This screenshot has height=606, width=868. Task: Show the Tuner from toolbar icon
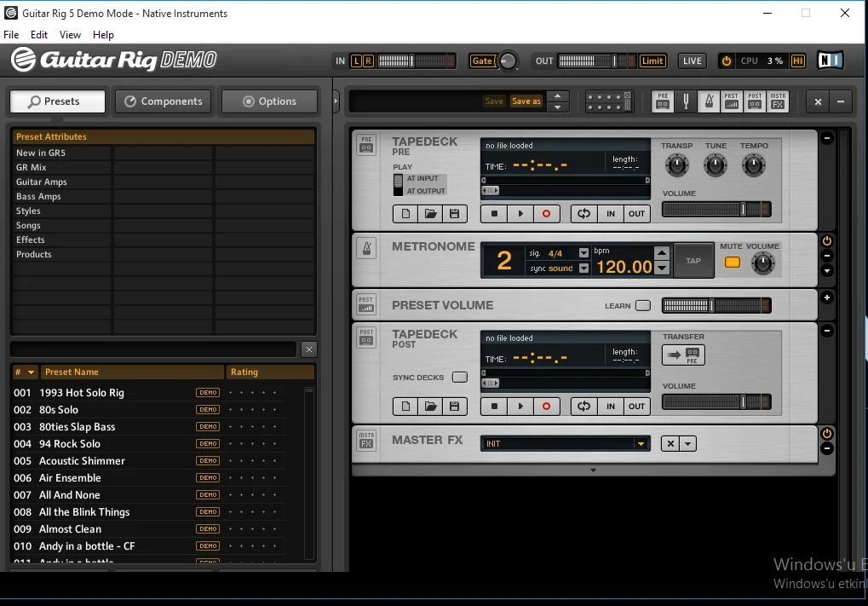[x=686, y=101]
